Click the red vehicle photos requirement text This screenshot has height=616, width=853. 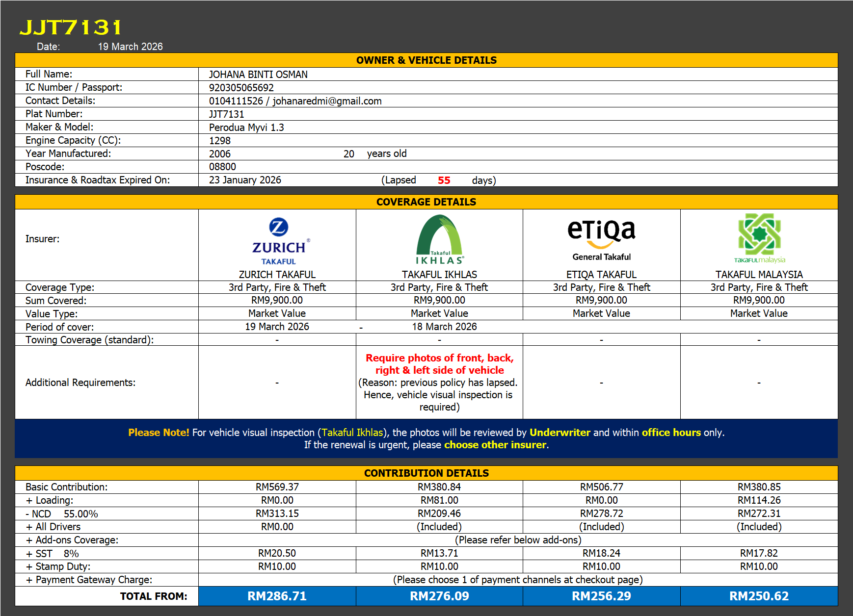coord(439,364)
